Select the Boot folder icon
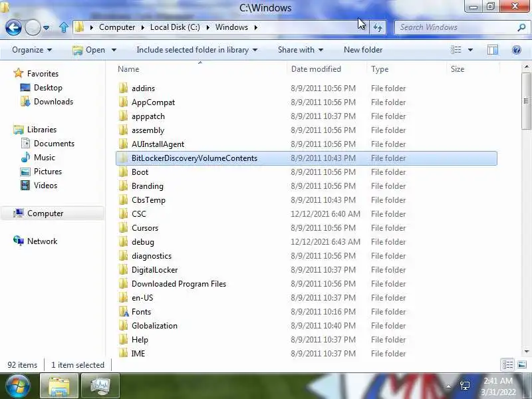The image size is (532, 399). (x=124, y=172)
